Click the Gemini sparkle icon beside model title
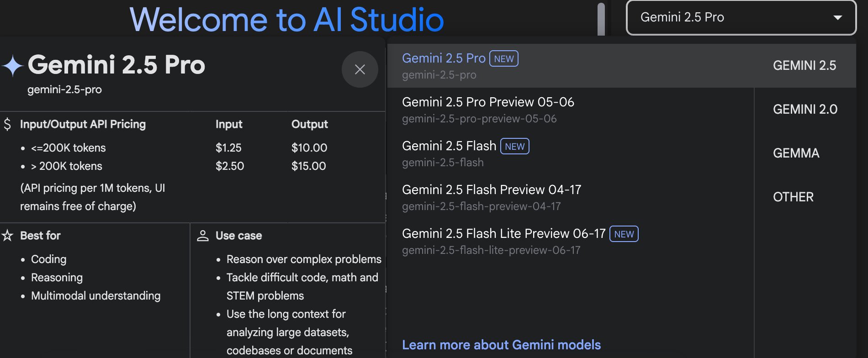Image resolution: width=868 pixels, height=358 pixels. pos(13,66)
